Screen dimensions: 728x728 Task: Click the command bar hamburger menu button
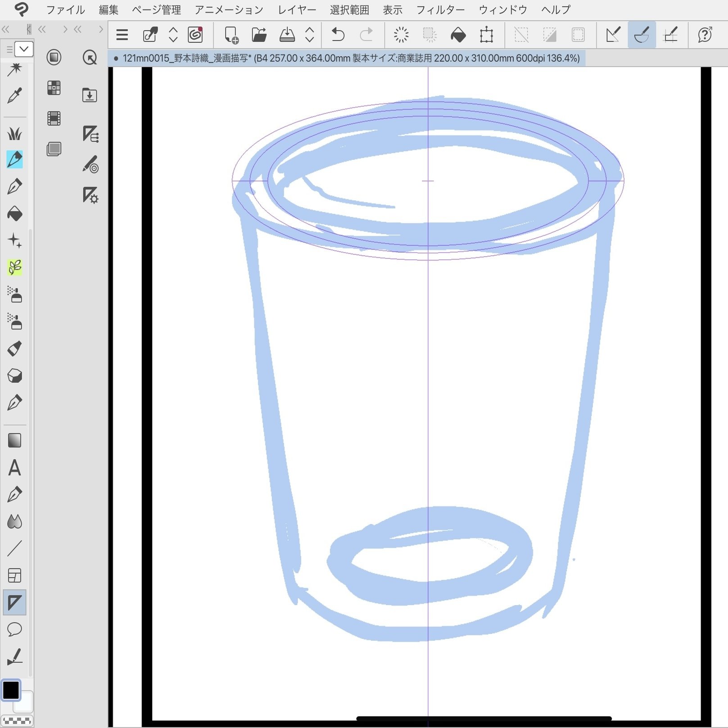[122, 35]
